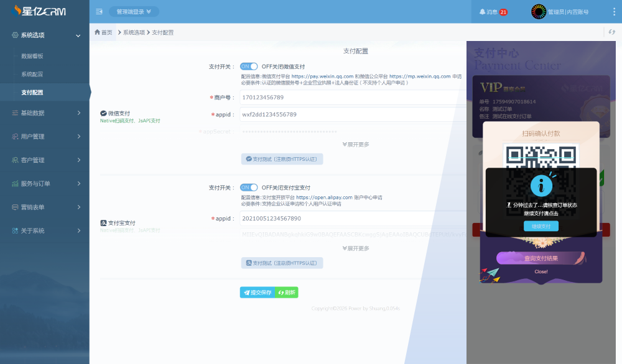This screenshot has height=364, width=622.
Task: Click the 用户管理 user management icon
Action: pyautogui.click(x=15, y=136)
